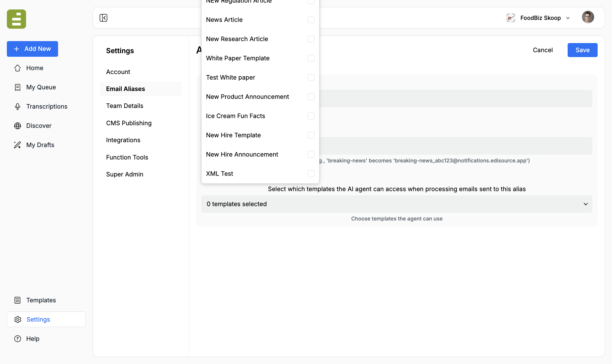Open Super Admin settings
Image resolution: width=612 pixels, height=364 pixels.
pyautogui.click(x=125, y=174)
